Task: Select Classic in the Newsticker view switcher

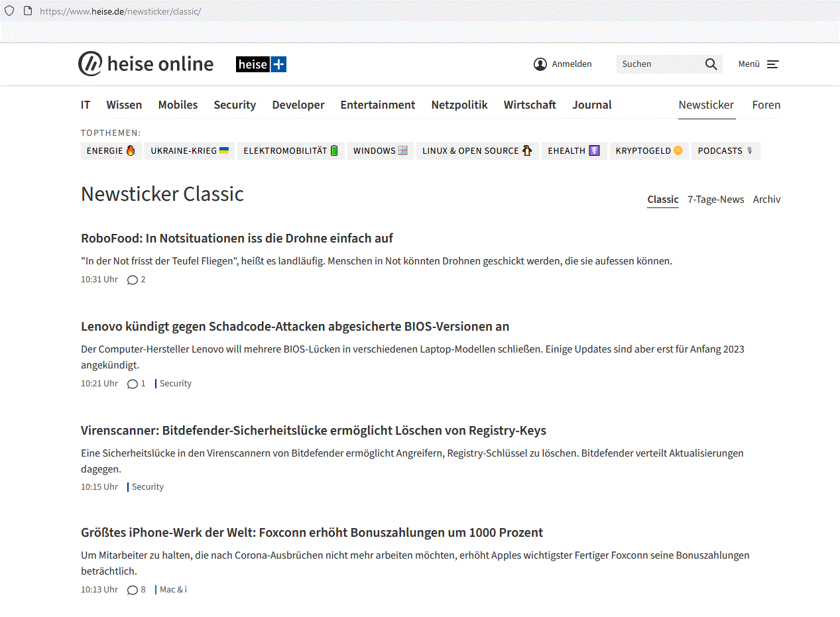Action: [x=662, y=199]
